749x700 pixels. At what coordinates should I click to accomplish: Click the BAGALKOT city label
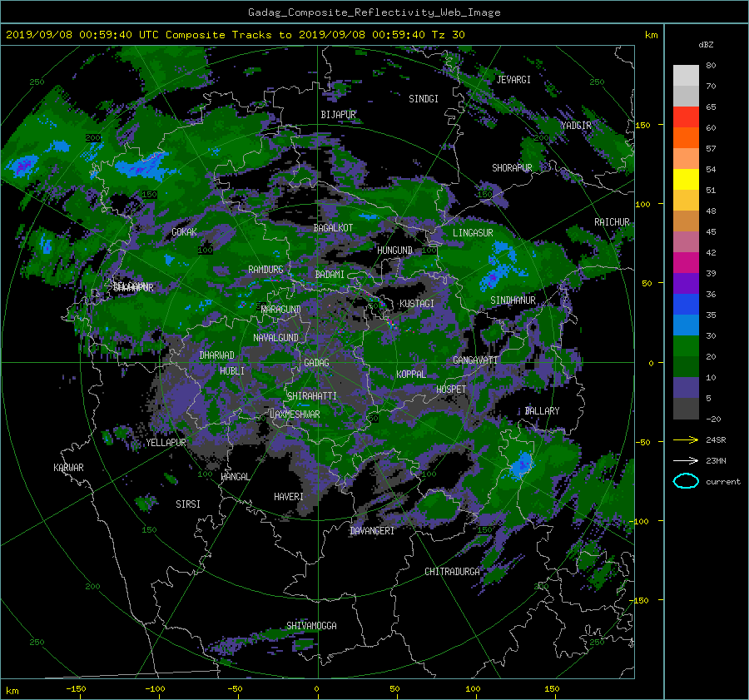tap(333, 228)
